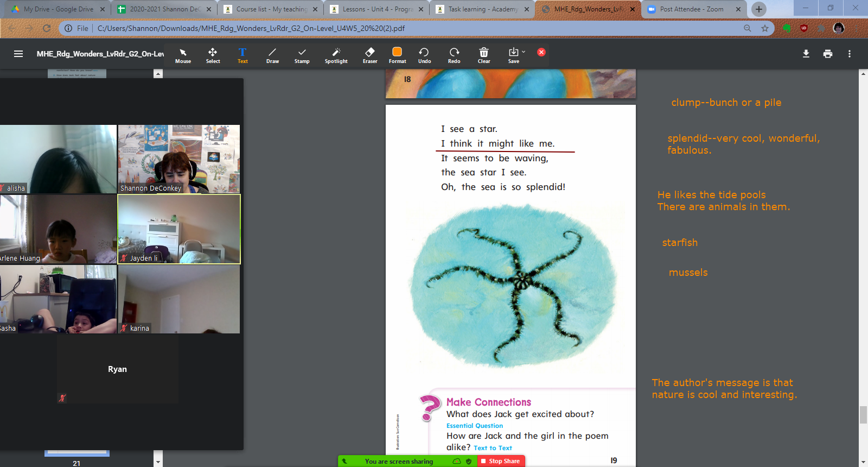Undo the last annotation

coord(424,55)
